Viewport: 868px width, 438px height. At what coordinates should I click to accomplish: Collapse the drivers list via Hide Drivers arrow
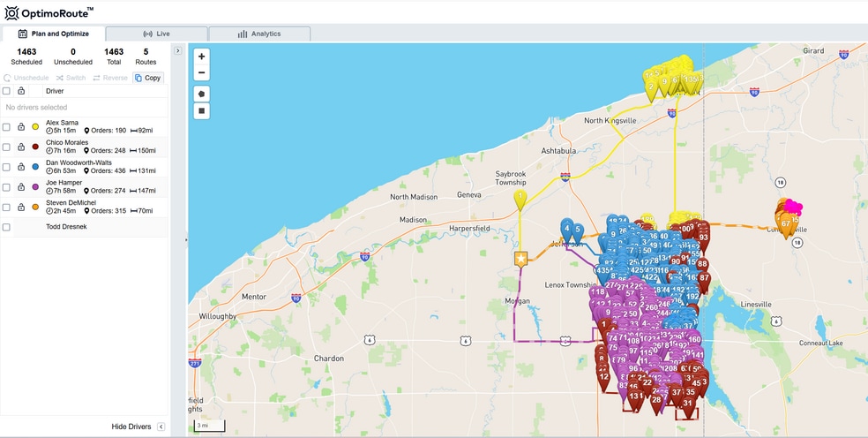click(161, 427)
